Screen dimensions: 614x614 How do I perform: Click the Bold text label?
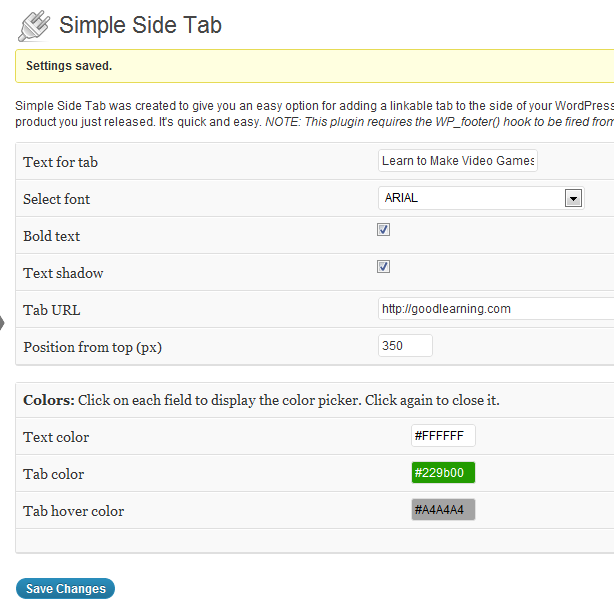pyautogui.click(x=51, y=236)
